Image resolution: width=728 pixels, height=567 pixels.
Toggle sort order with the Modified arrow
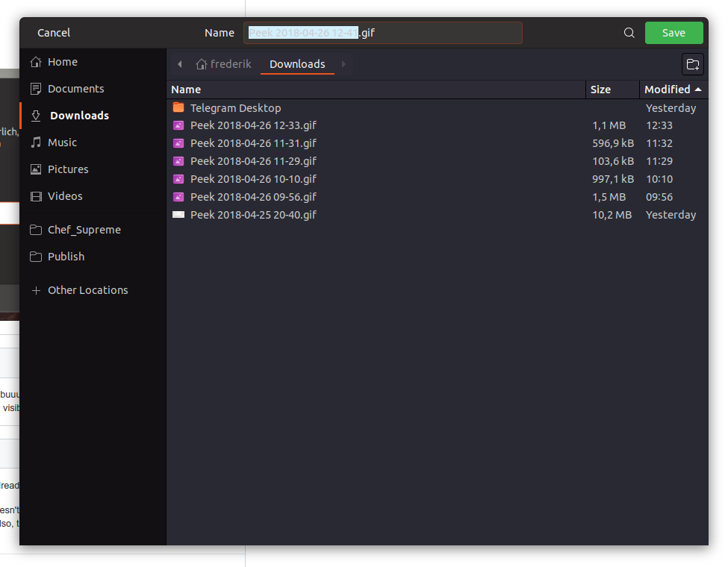[698, 89]
